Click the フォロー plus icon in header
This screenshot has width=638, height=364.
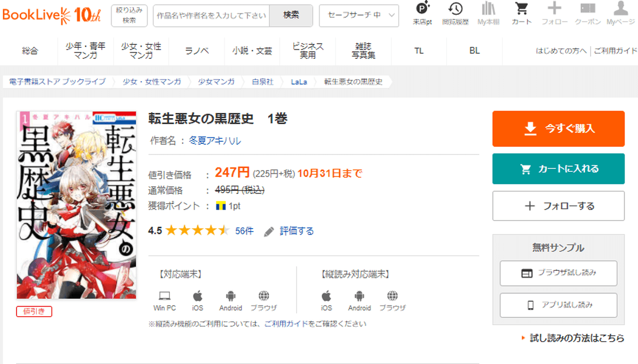coord(554,13)
